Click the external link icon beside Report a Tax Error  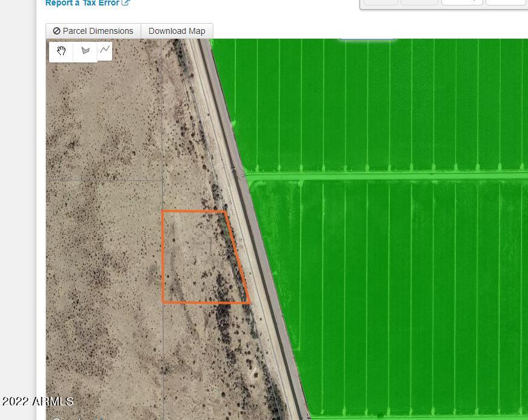point(125,3)
